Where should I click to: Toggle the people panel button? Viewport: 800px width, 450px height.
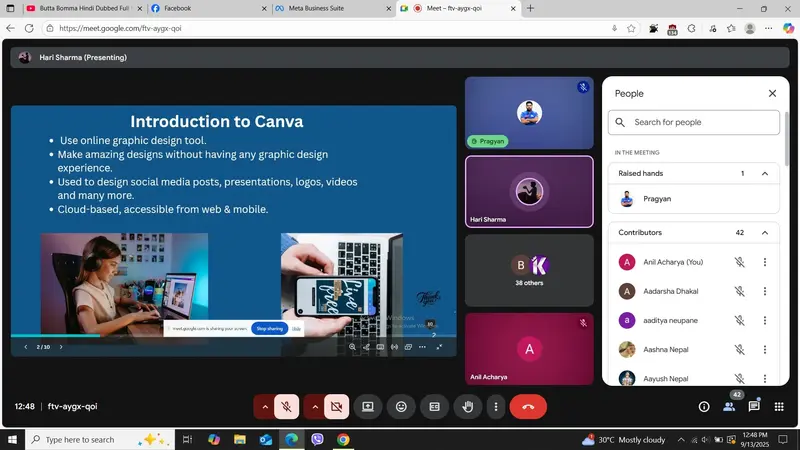(x=729, y=407)
